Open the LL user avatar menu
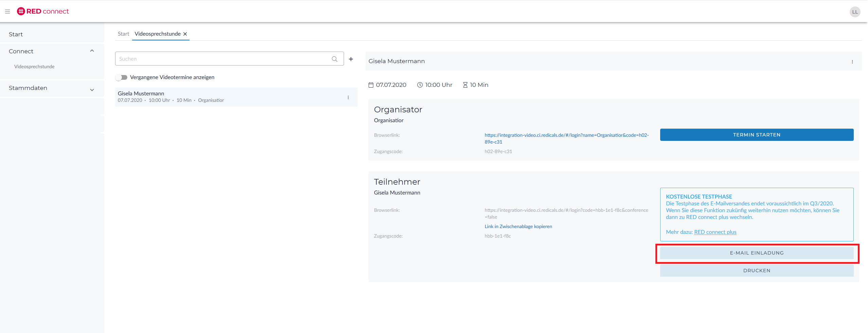868x333 pixels. click(854, 12)
